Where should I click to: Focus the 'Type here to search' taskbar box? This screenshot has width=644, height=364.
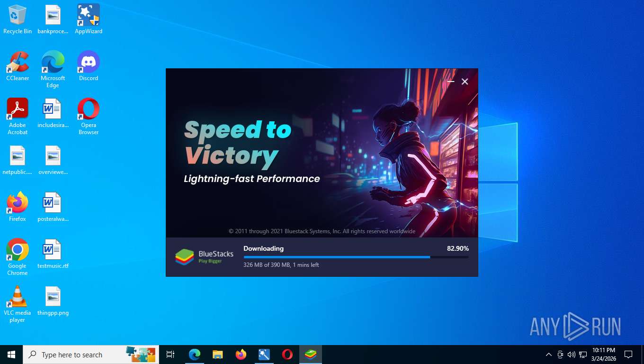click(91, 355)
